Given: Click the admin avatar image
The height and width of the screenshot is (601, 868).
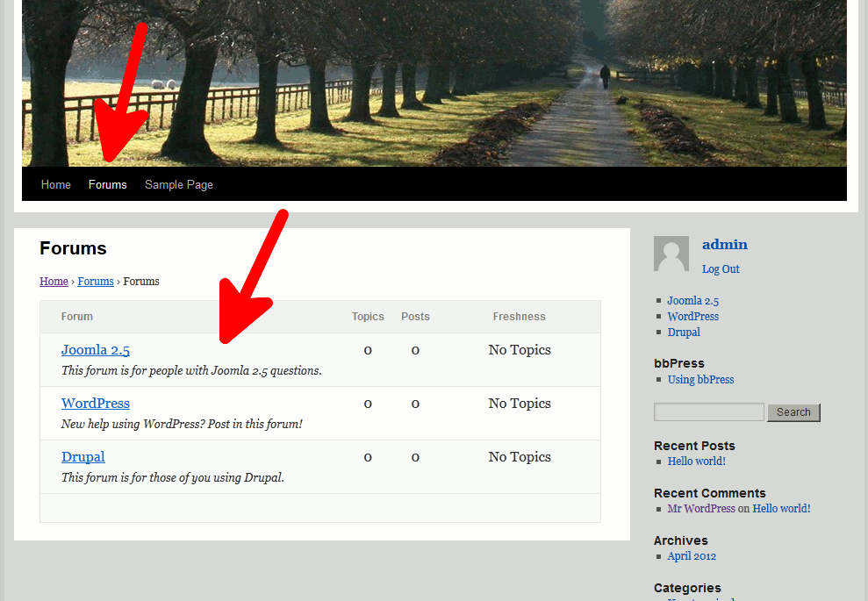Looking at the screenshot, I should tap(671, 254).
